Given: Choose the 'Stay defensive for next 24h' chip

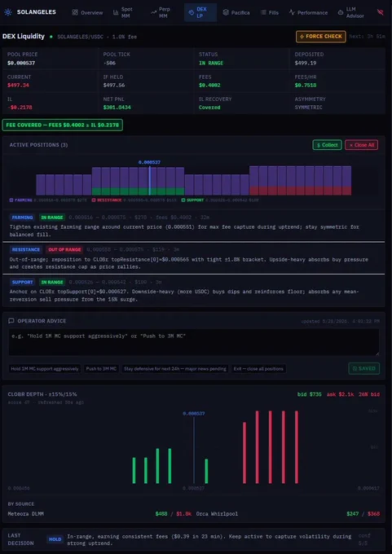Looking at the screenshot, I should click(x=174, y=368).
